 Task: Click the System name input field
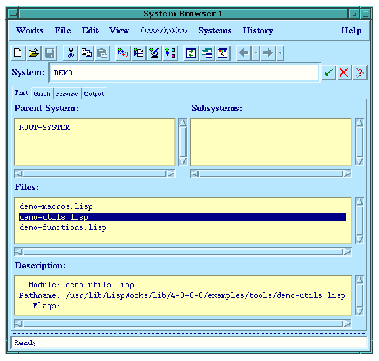[x=184, y=73]
